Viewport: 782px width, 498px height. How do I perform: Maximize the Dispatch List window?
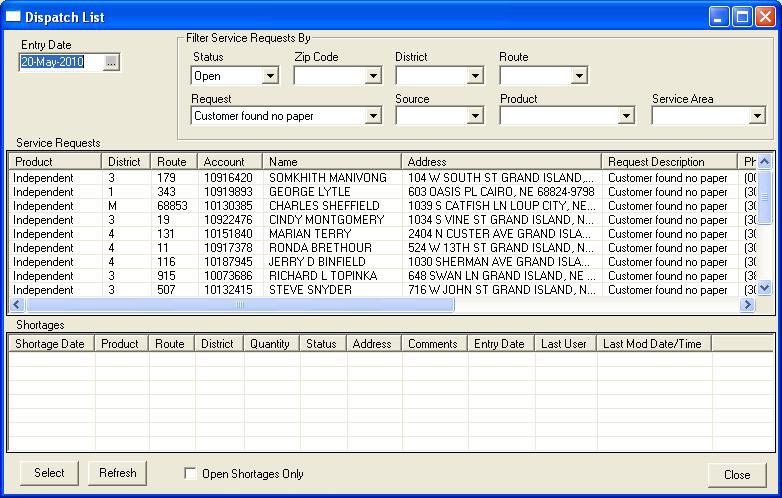[742, 17]
